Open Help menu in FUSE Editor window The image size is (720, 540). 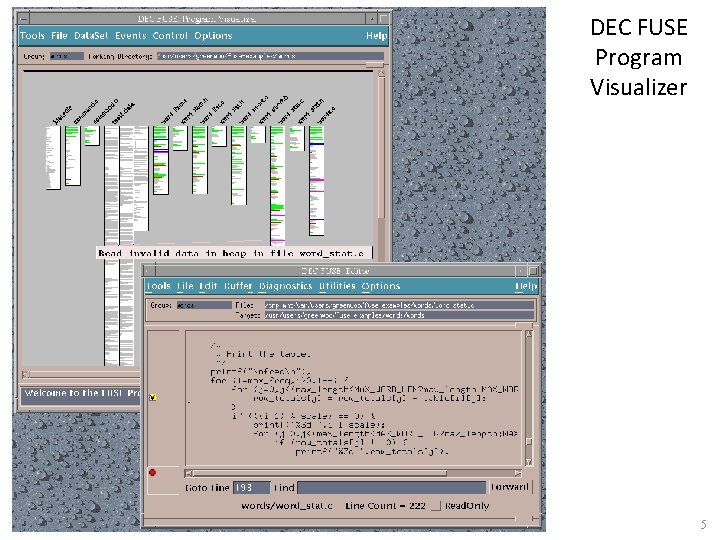(x=525, y=286)
